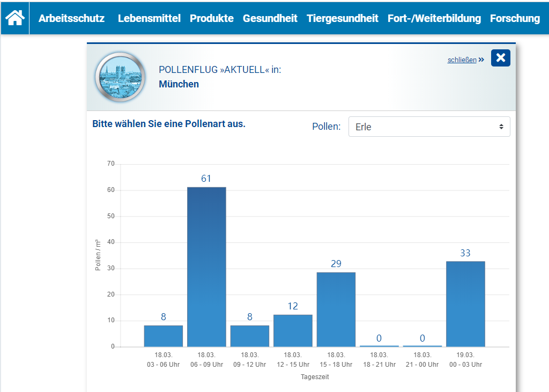549x392 pixels.
Task: Open the Arbeitsschutz menu
Action: click(71, 18)
